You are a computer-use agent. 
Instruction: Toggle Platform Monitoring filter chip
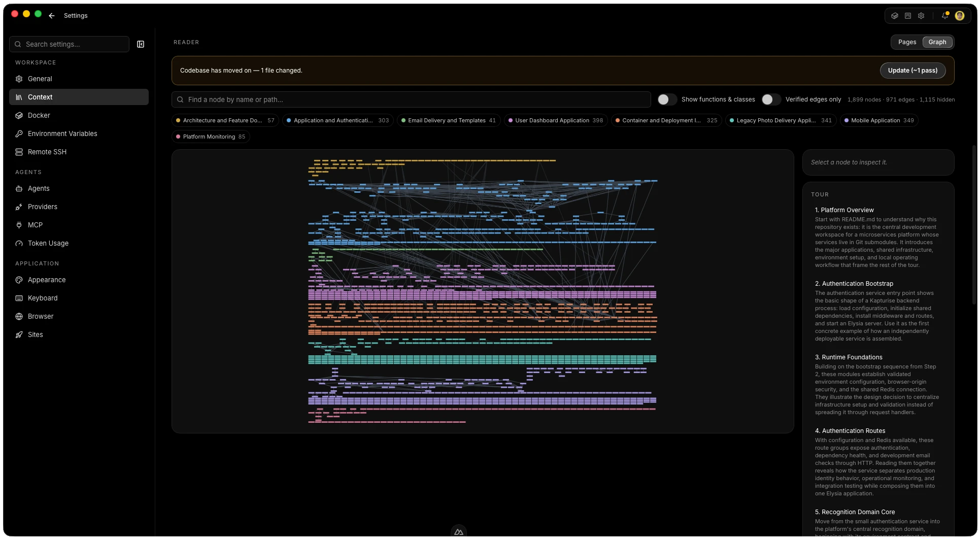[x=211, y=137]
